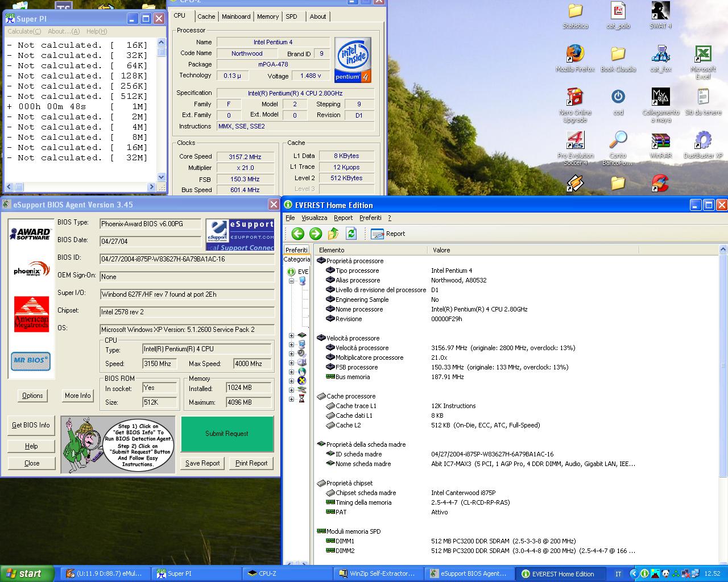Collapse the Computer node in EVEREST tree
The height and width of the screenshot is (582, 728).
click(x=291, y=281)
